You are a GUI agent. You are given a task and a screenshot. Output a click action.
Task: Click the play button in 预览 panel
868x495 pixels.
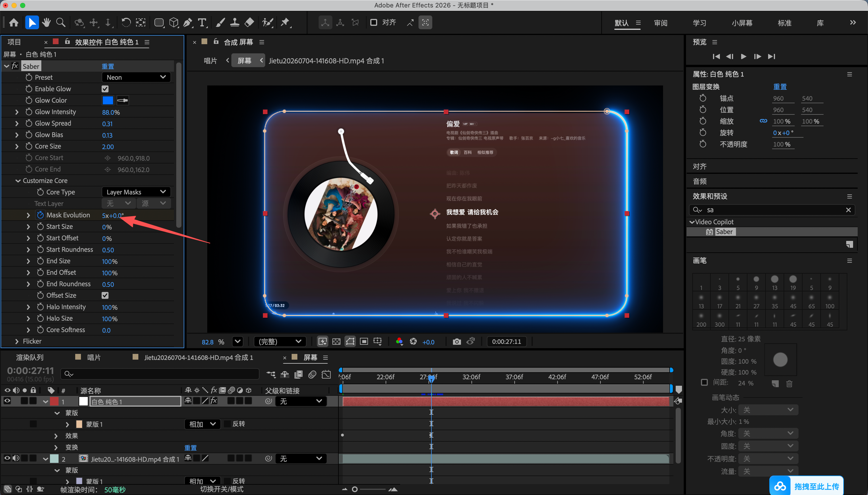pyautogui.click(x=743, y=56)
